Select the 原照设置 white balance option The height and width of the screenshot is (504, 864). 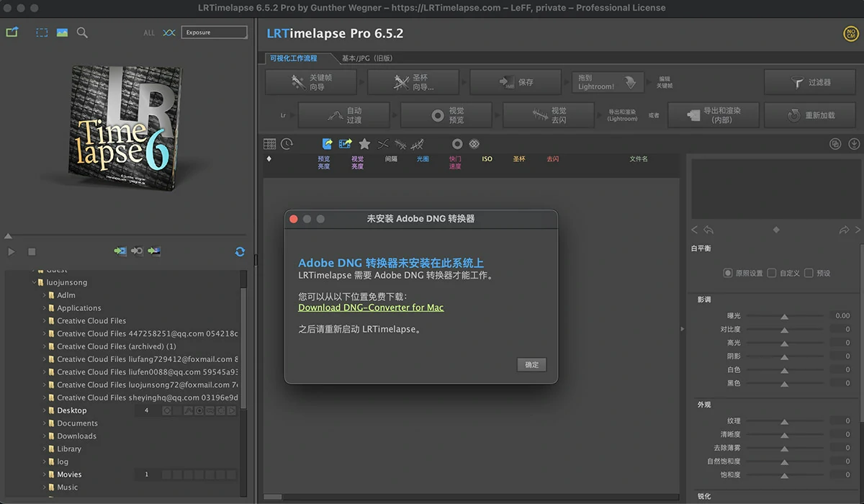click(728, 273)
